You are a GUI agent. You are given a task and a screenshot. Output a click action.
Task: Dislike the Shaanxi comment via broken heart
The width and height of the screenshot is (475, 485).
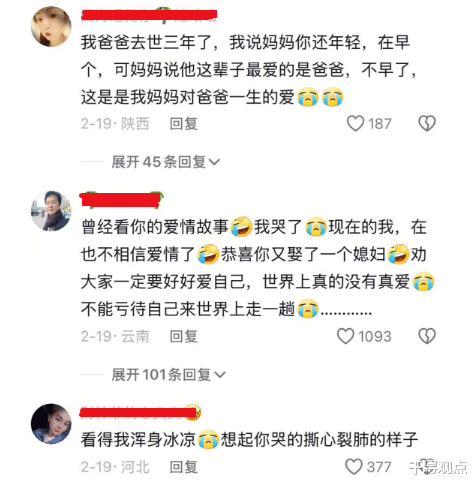pos(427,124)
